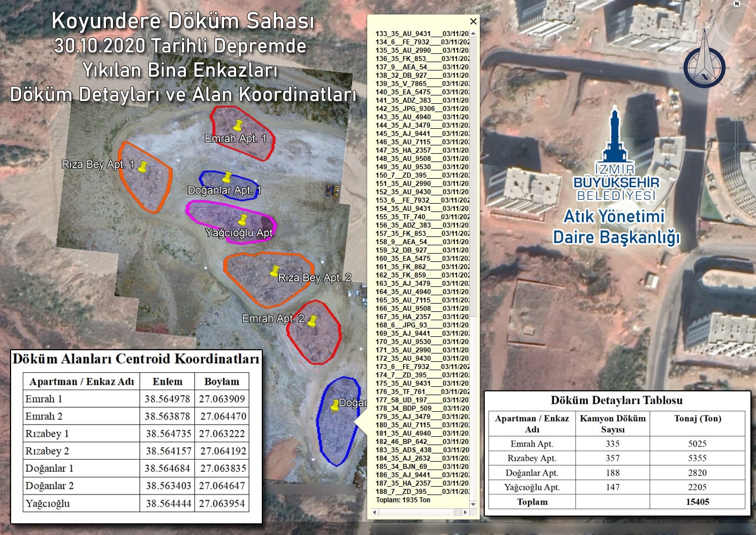Image resolution: width=756 pixels, height=535 pixels.
Task: Click the Kamyon Döküm Sayısı header
Action: click(x=613, y=424)
